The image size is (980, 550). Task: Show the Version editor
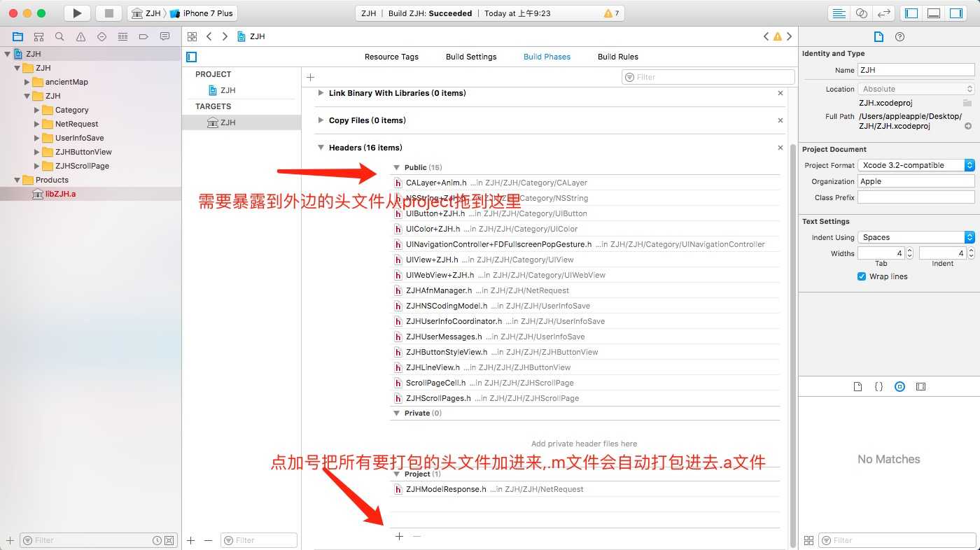coord(884,13)
